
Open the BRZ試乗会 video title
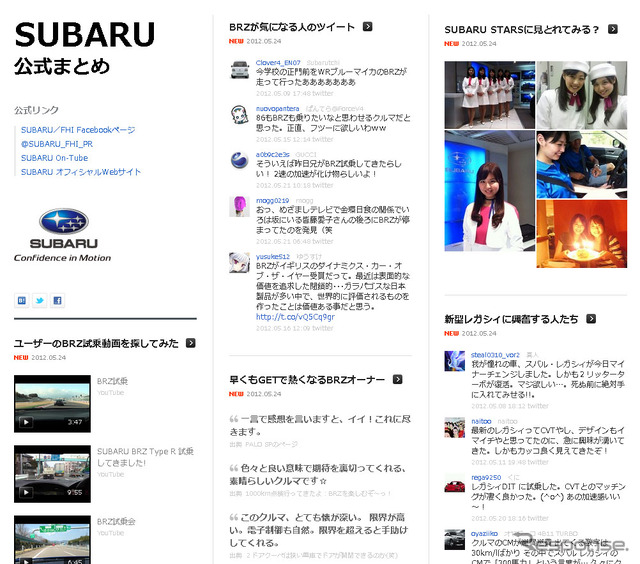tap(116, 522)
